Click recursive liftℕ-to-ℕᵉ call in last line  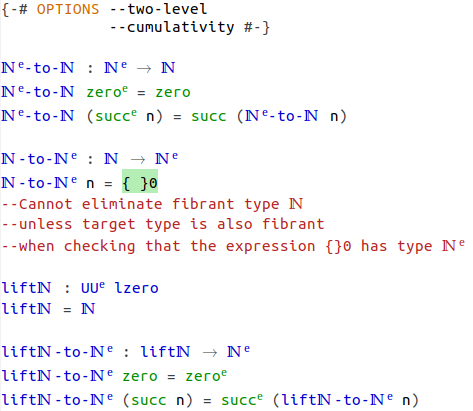(x=337, y=400)
